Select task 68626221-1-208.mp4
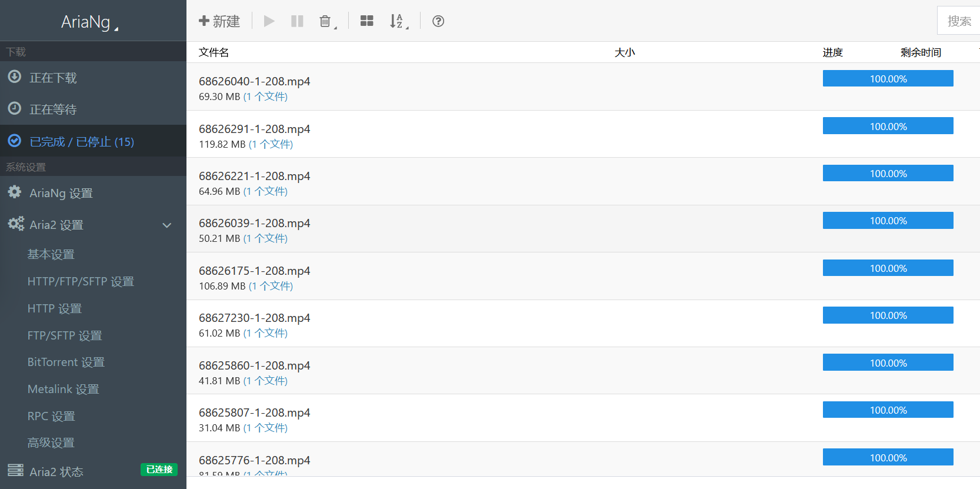980x489 pixels. (254, 176)
